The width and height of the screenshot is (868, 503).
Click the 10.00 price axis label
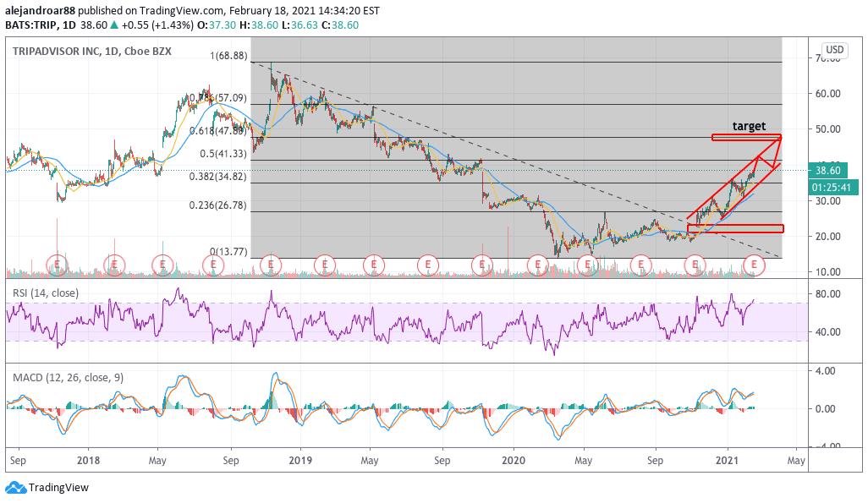click(x=827, y=272)
